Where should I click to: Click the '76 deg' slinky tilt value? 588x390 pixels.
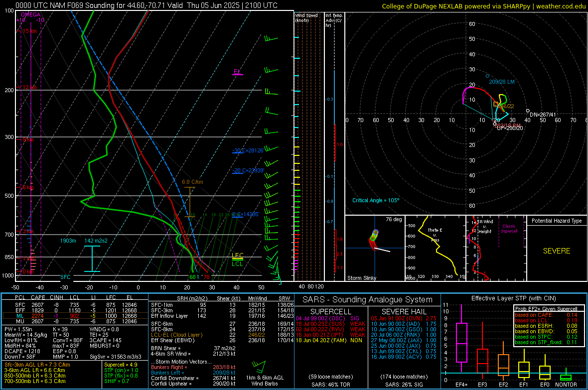point(394,219)
